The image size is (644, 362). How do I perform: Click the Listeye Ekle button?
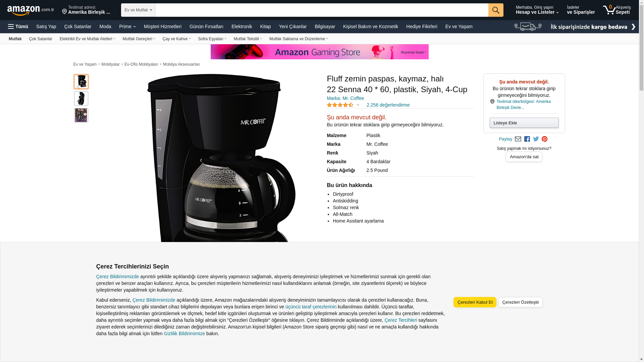pos(524,123)
